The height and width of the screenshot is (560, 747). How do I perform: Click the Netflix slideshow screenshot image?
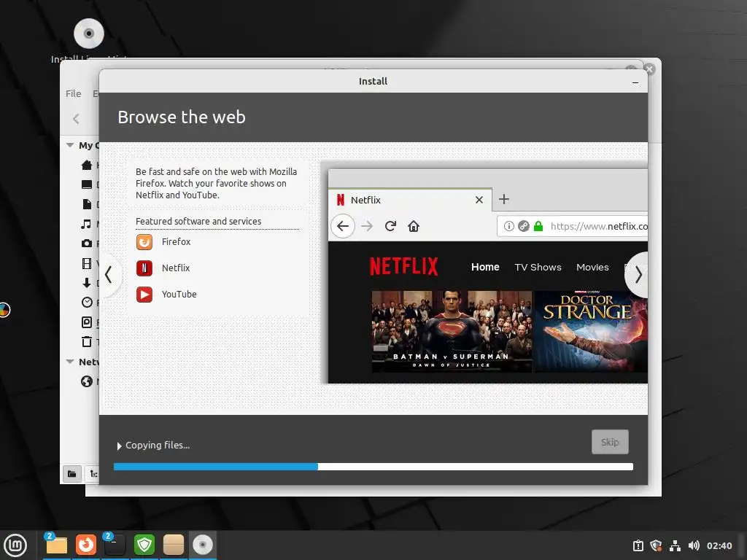coord(488,276)
